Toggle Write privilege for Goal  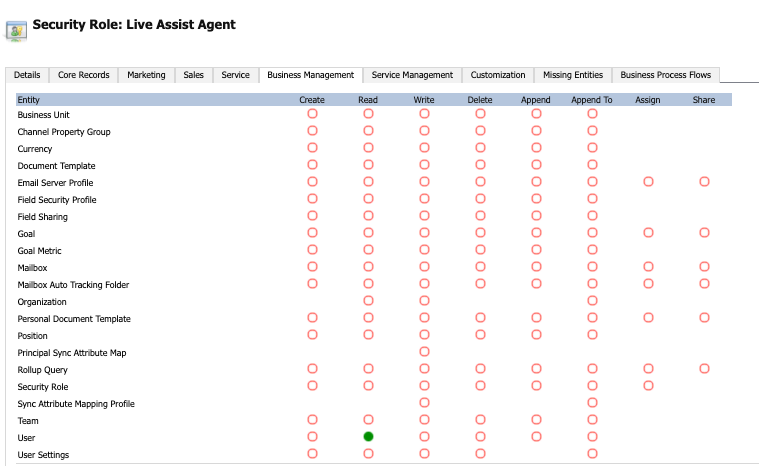click(425, 232)
